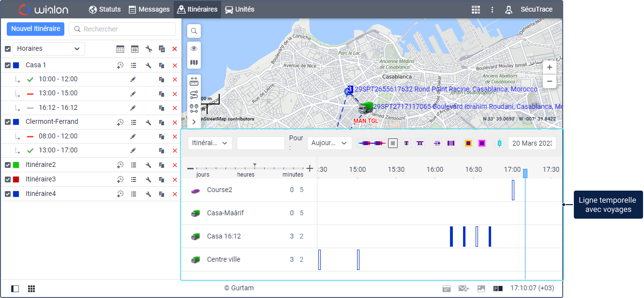Viewport: 644px width, 298px height.
Task: Add a schedule to Casa 1 route
Action: click(x=120, y=65)
